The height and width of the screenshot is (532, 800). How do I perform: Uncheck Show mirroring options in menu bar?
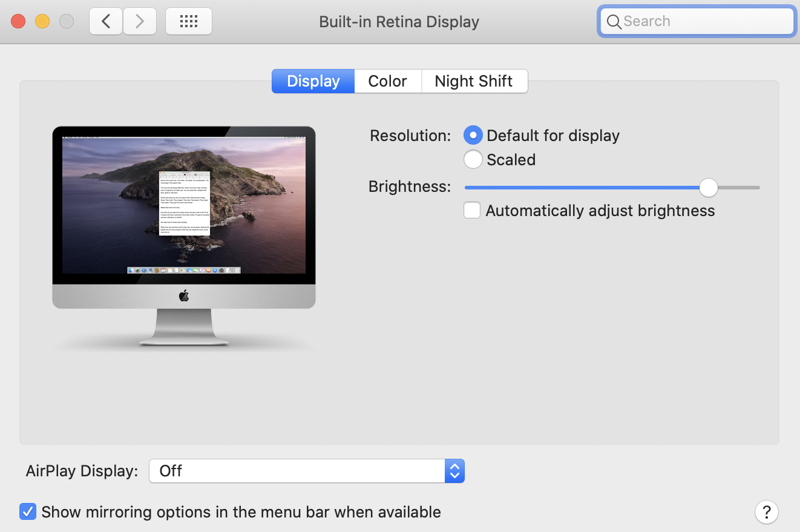pos(28,511)
